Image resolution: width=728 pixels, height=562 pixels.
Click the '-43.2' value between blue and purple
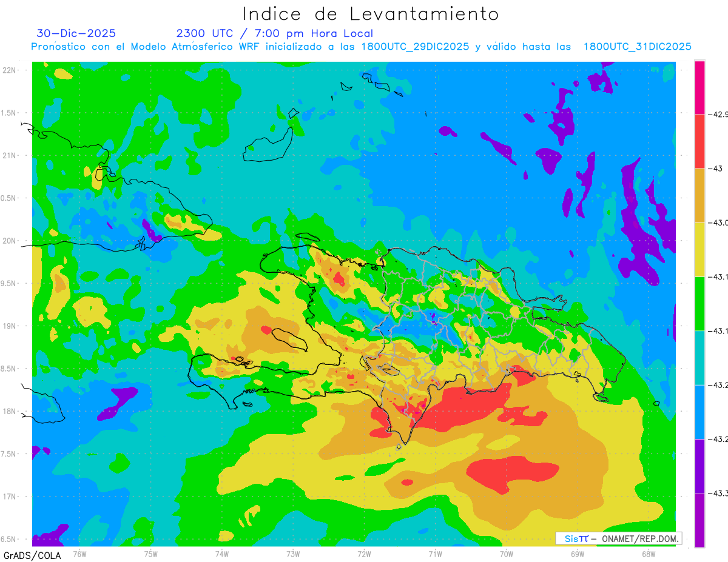pos(719,440)
